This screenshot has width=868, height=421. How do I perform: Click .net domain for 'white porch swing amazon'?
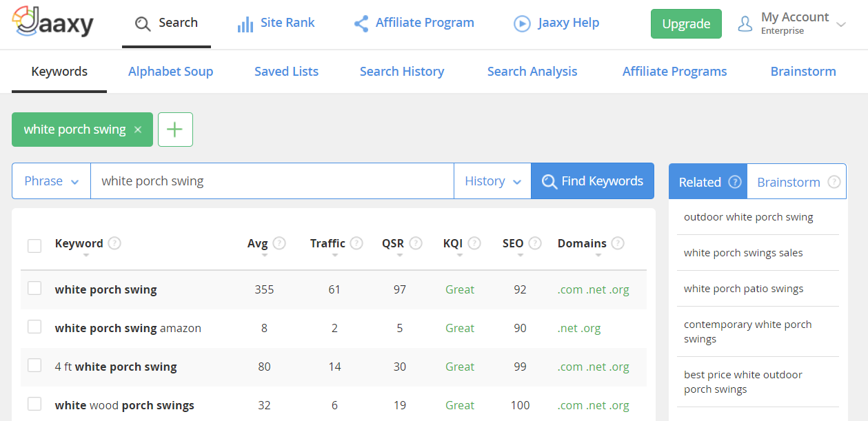pyautogui.click(x=568, y=328)
